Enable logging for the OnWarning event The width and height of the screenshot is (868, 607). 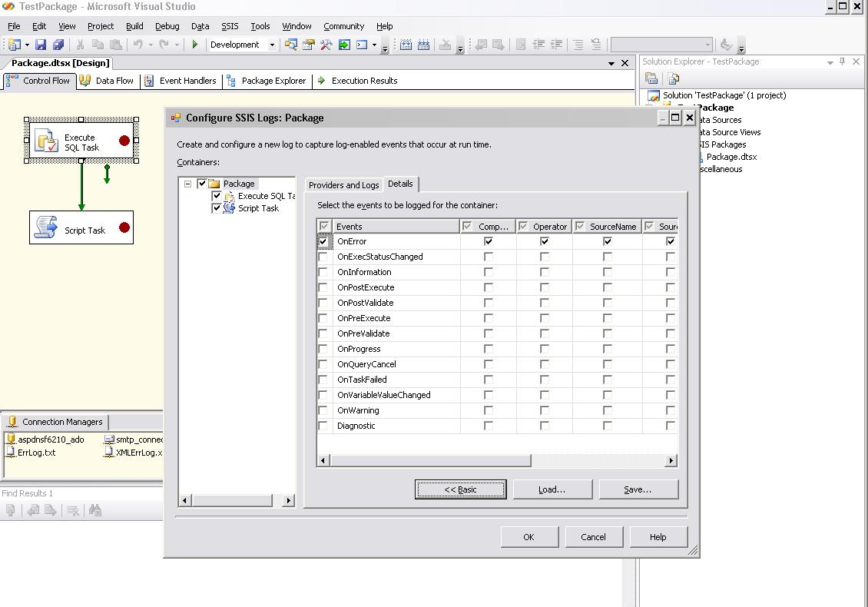point(323,410)
